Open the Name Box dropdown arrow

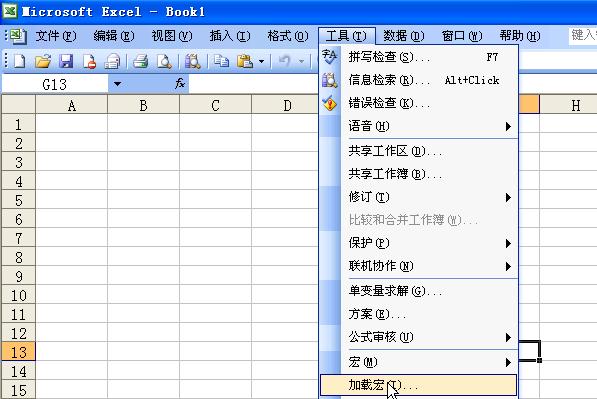coord(118,84)
